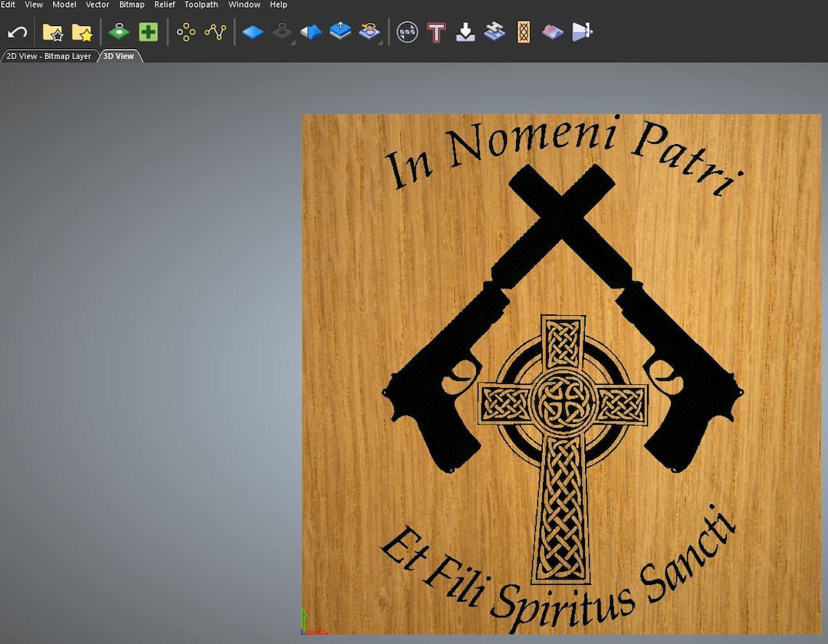828x644 pixels.
Task: Click the second yellow folder toolbar icon
Action: [80, 31]
